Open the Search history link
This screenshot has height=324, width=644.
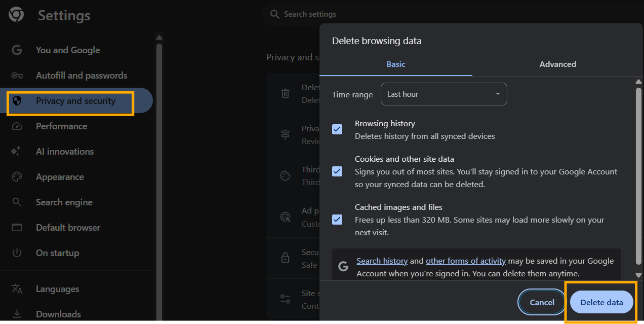[x=382, y=261]
